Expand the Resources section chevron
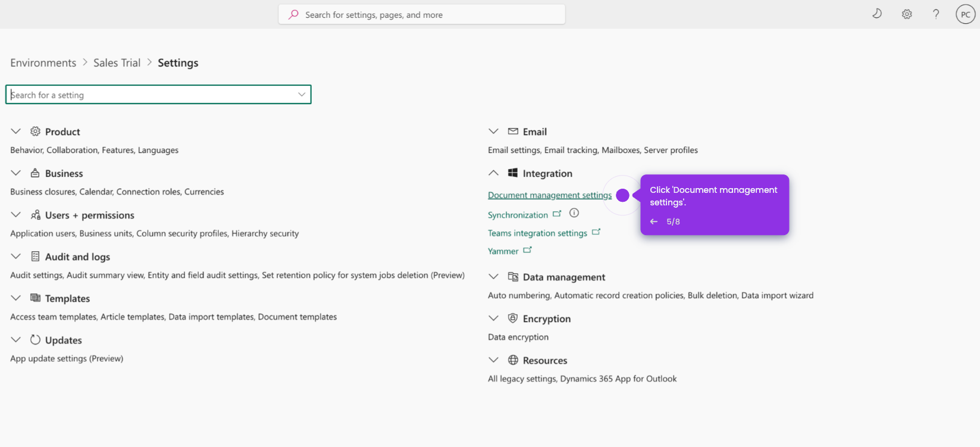This screenshot has height=447, width=980. click(493, 360)
